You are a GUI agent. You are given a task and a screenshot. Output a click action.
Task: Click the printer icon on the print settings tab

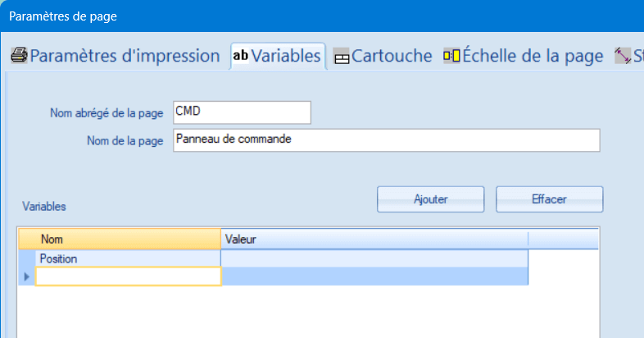click(x=19, y=56)
